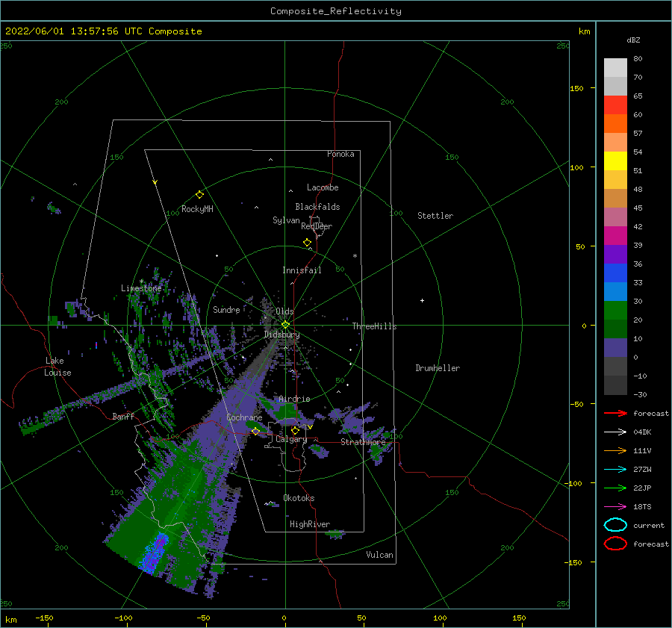Click the Drumheller town label
This screenshot has height=628, width=672.
[x=438, y=368]
